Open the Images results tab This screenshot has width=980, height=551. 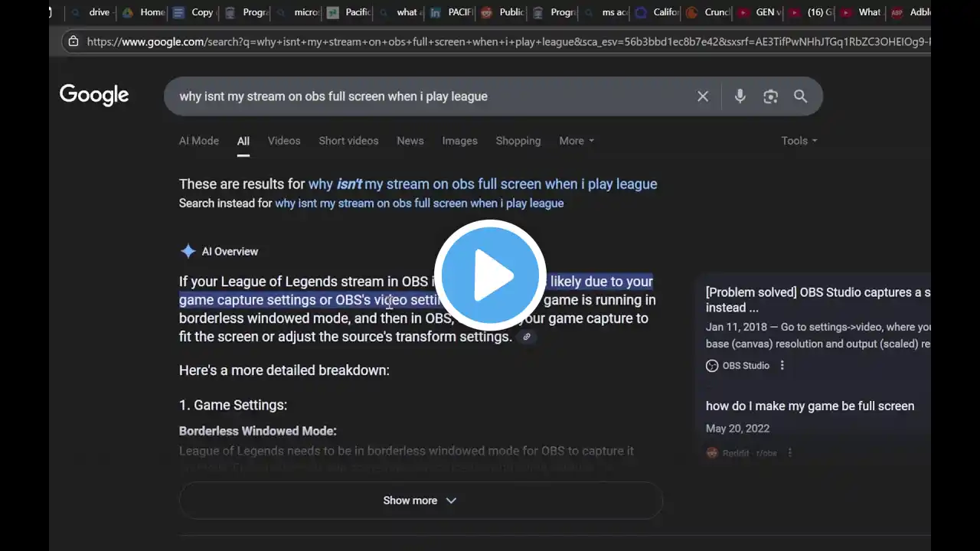(459, 141)
